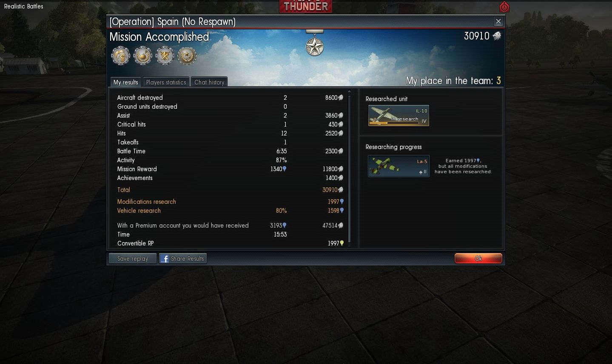This screenshot has width=612, height=364.
Task: Click the Convertible RP row
Action: click(231, 243)
